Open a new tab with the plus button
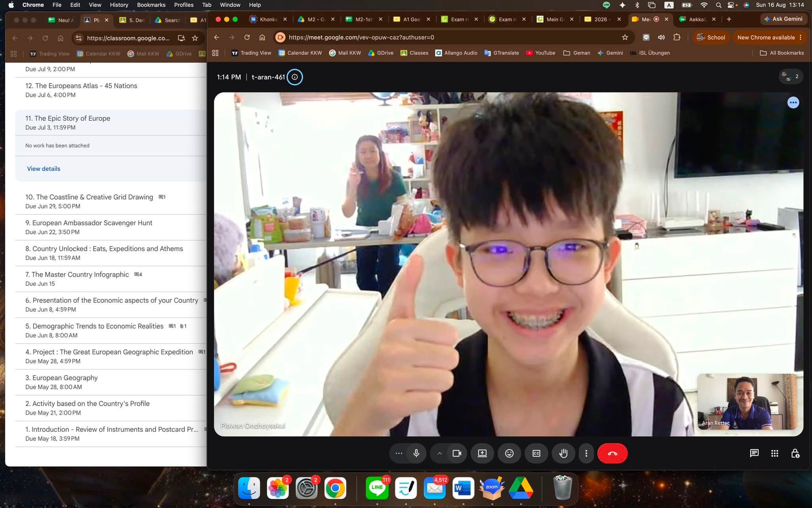The width and height of the screenshot is (812, 508). pyautogui.click(x=729, y=19)
